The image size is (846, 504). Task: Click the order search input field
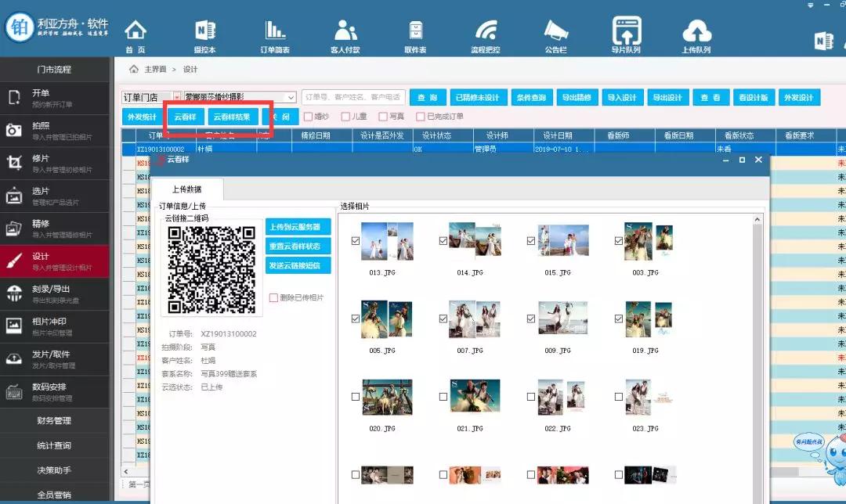353,98
